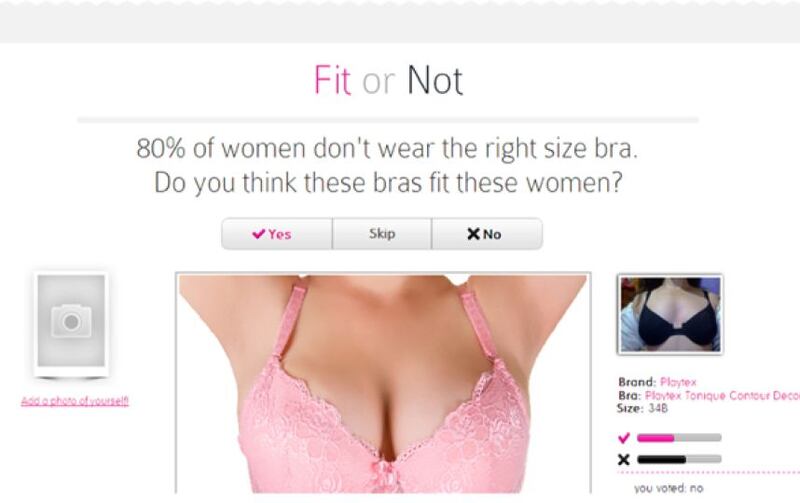Open the 'Add a photo of yourself' link
800x503 pixels.
point(75,401)
